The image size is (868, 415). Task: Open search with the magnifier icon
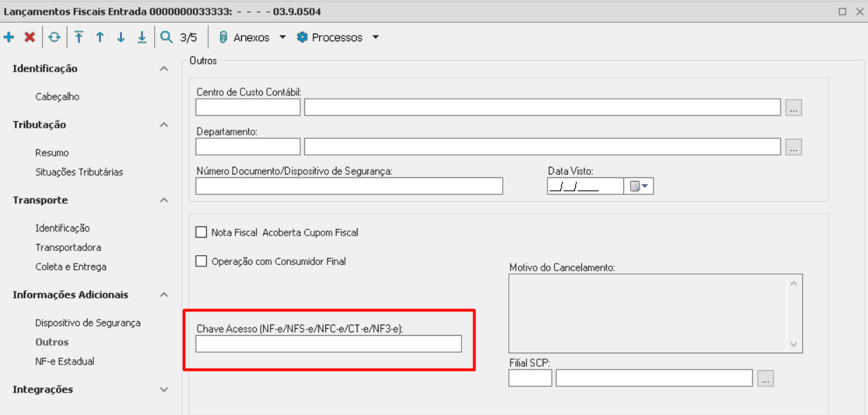click(166, 37)
